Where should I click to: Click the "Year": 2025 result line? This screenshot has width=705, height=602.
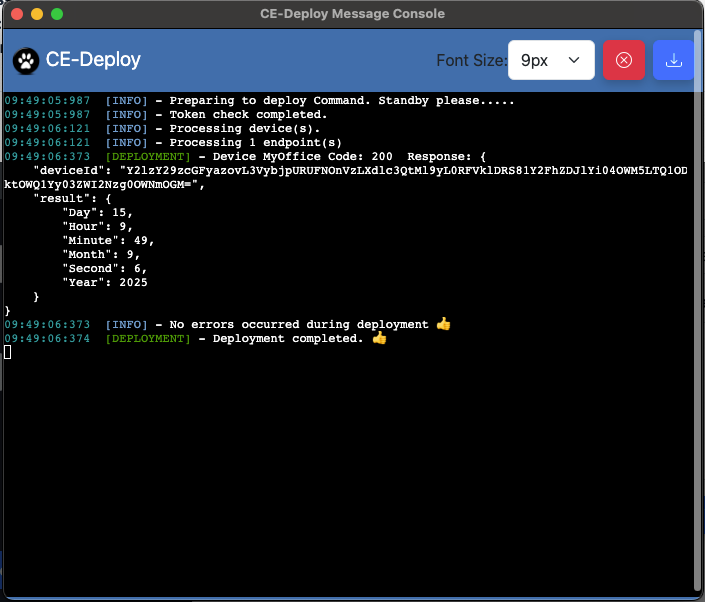pyautogui.click(x=104, y=283)
